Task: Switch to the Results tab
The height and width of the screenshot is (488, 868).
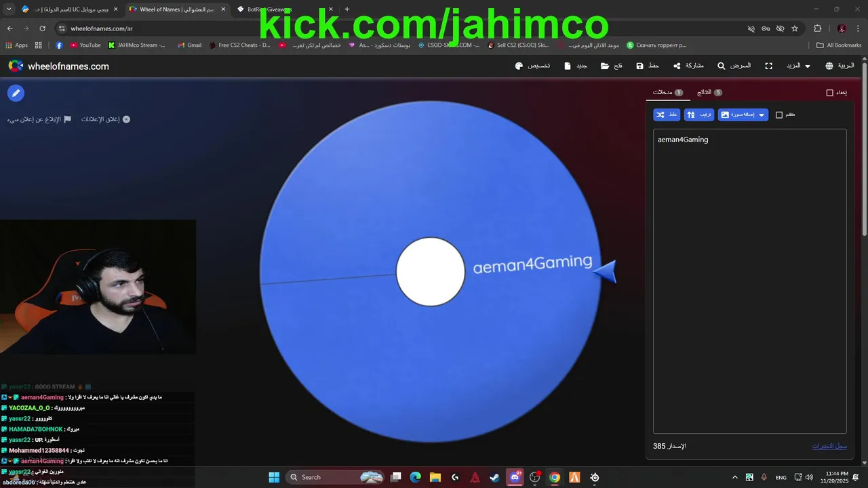Action: (709, 92)
